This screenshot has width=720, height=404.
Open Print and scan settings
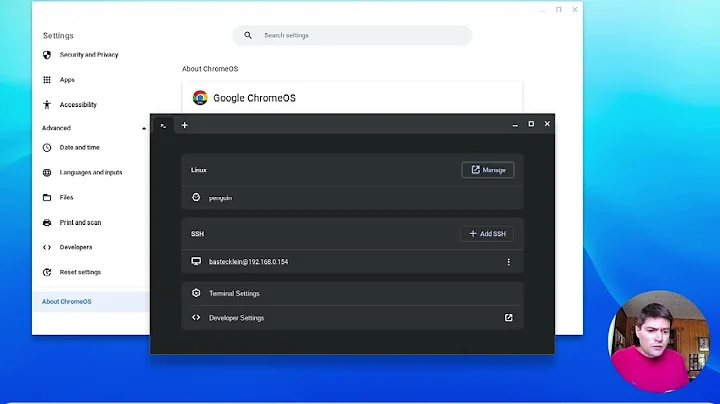(80, 223)
